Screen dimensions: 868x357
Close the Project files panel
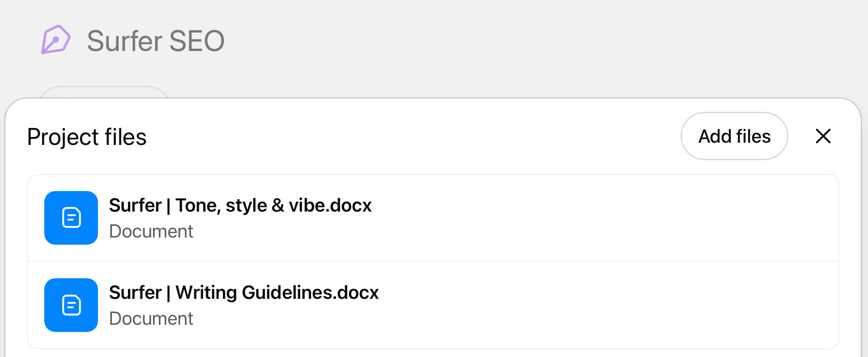pyautogui.click(x=823, y=136)
